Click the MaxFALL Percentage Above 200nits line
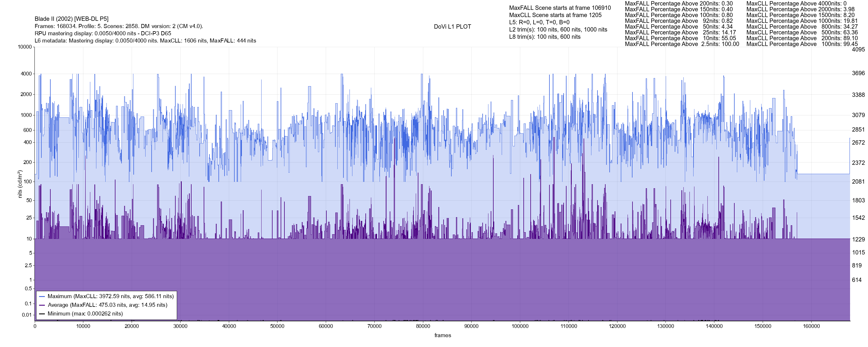The image size is (868, 347). point(678,3)
